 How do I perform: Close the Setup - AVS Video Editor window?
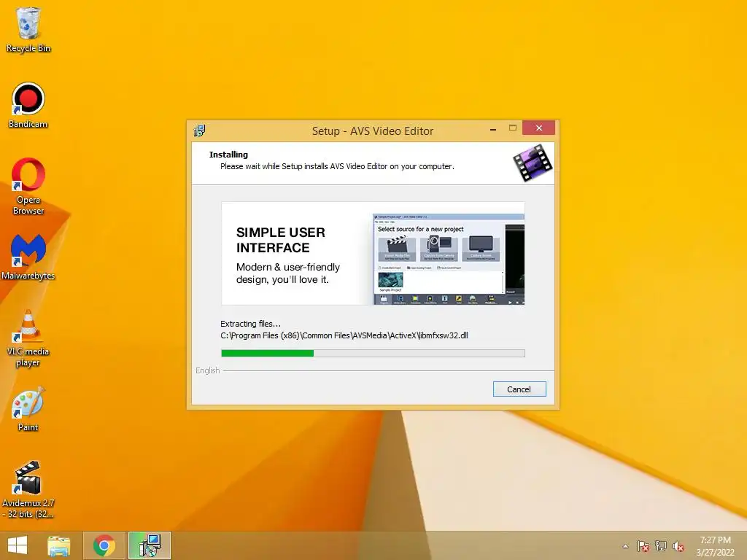pos(538,128)
